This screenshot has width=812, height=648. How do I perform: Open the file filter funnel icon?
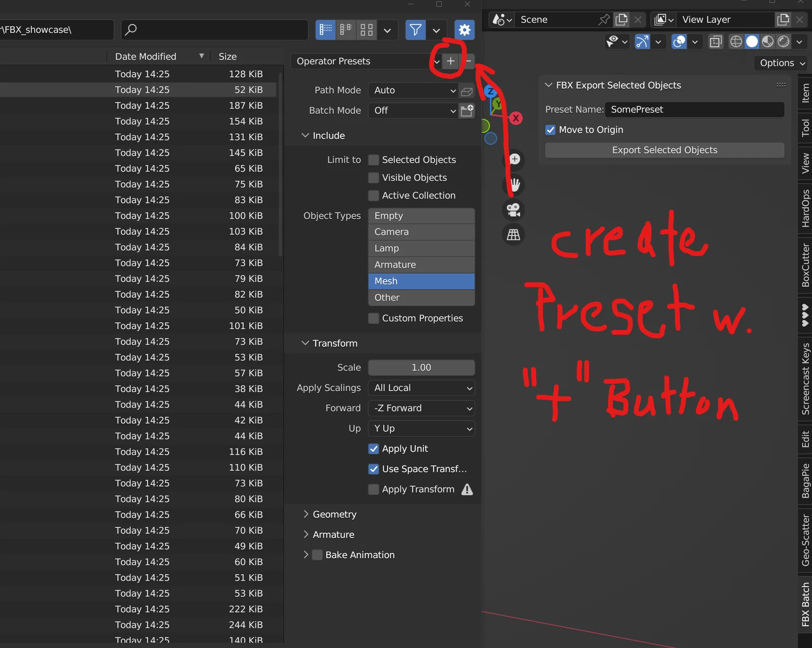pyautogui.click(x=415, y=30)
